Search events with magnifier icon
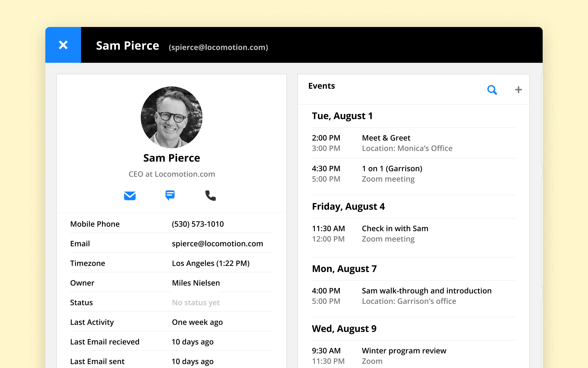Image resolution: width=588 pixels, height=368 pixels. (492, 90)
